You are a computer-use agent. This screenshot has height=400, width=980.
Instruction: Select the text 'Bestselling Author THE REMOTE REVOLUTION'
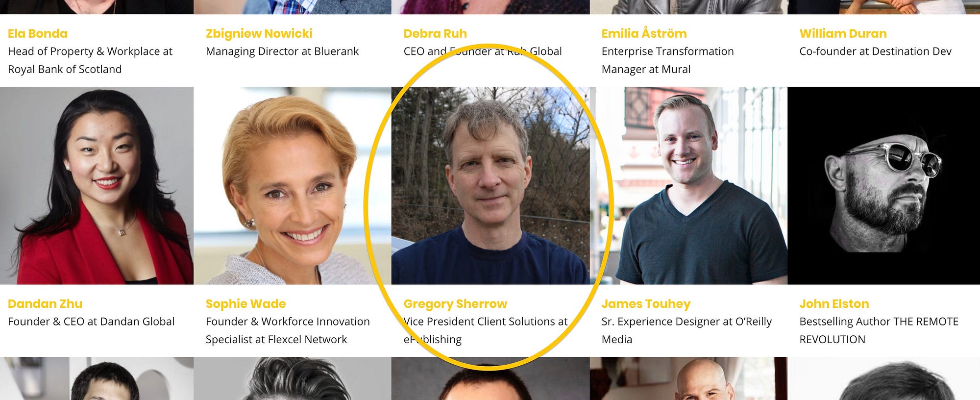coord(879,330)
